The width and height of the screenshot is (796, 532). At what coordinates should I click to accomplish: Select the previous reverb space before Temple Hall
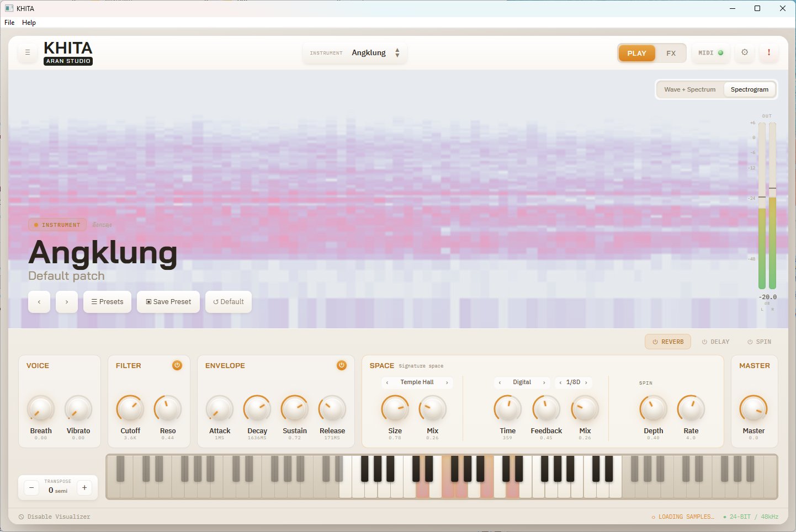tap(388, 382)
